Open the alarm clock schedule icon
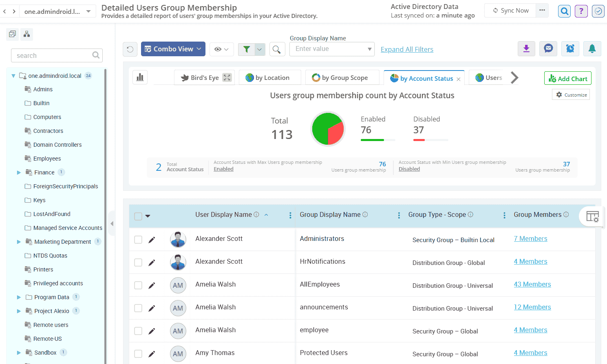This screenshot has width=607, height=364. (x=570, y=49)
